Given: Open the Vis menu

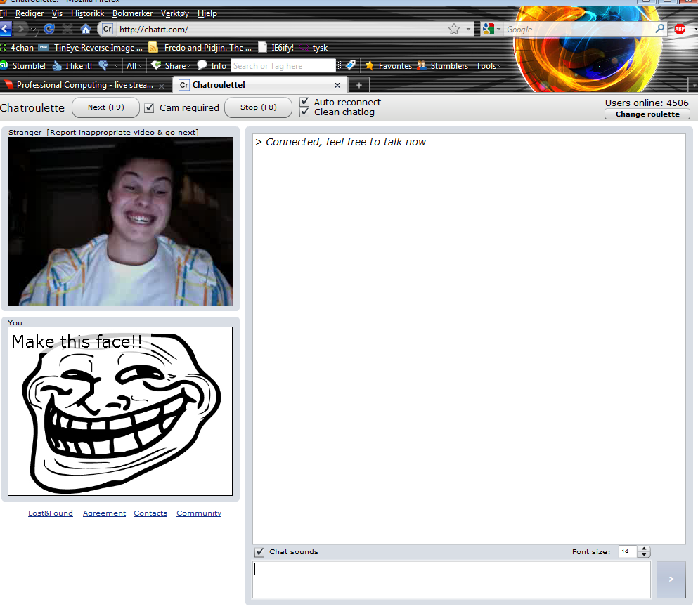Looking at the screenshot, I should pos(57,13).
